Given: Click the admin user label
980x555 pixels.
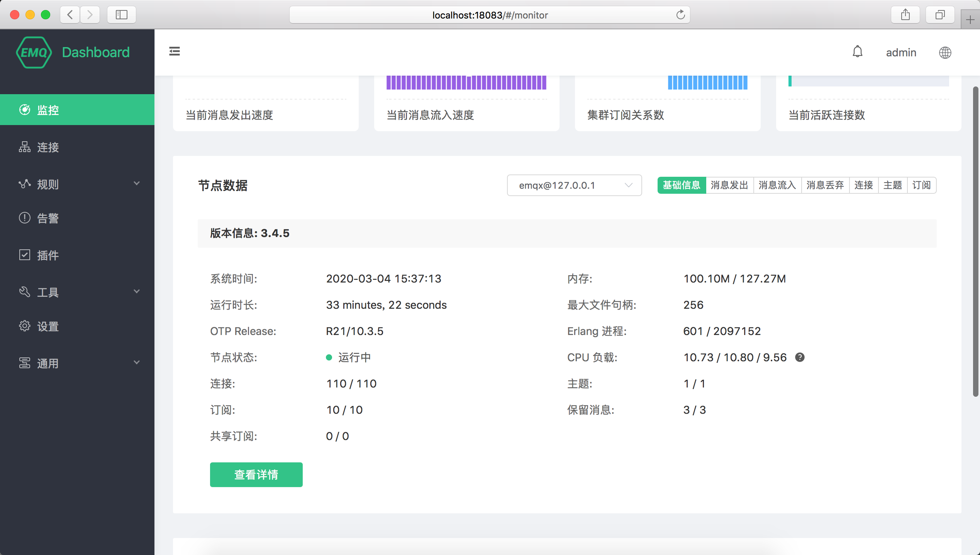Looking at the screenshot, I should tap(901, 52).
